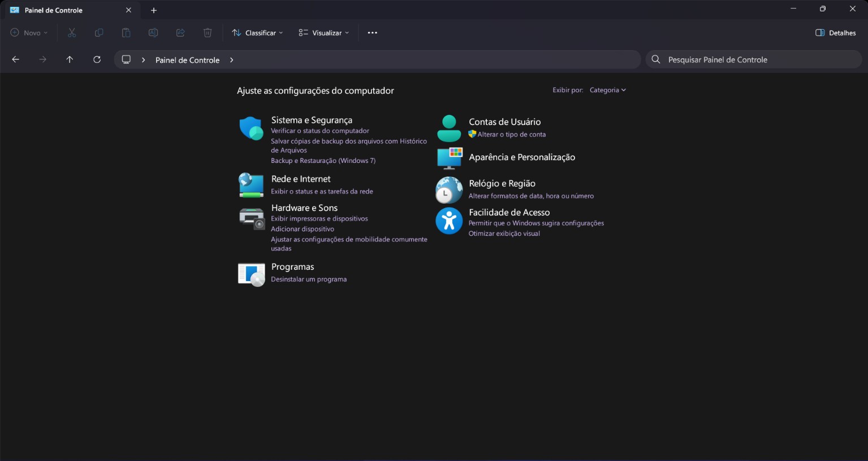Refresh the Painel de Controle view
The height and width of the screenshot is (461, 868).
point(97,59)
